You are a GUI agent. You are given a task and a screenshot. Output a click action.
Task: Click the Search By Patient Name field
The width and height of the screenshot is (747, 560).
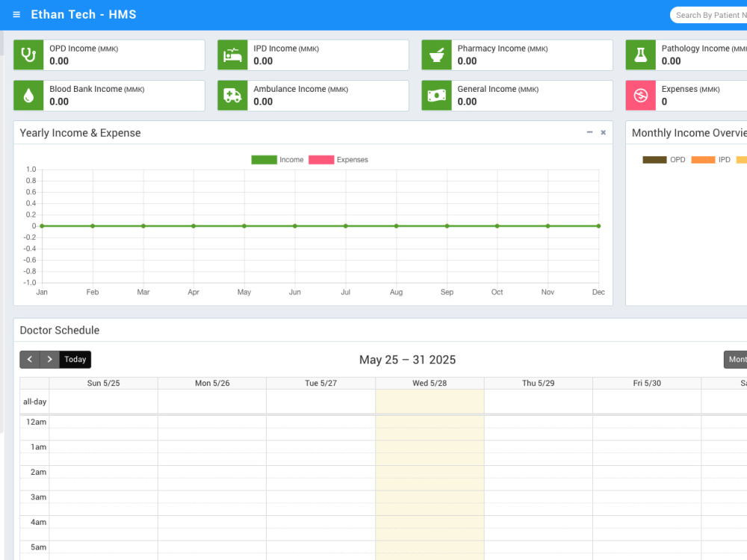[708, 15]
